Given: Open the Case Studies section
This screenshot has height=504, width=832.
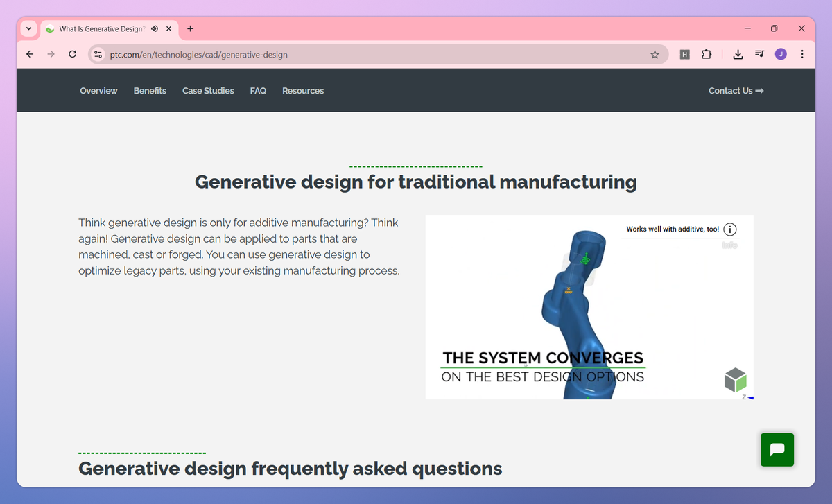Looking at the screenshot, I should [x=208, y=90].
